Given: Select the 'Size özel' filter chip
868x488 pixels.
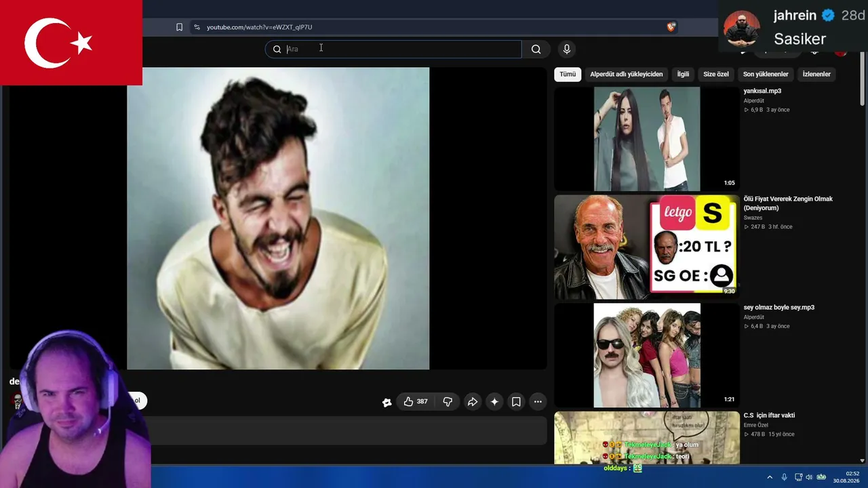Looking at the screenshot, I should point(716,74).
